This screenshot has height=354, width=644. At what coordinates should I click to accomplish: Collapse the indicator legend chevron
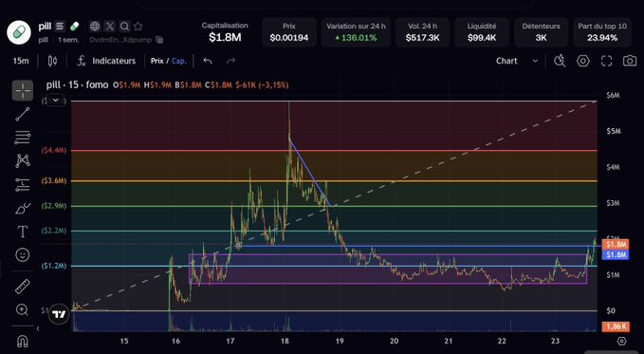click(55, 101)
